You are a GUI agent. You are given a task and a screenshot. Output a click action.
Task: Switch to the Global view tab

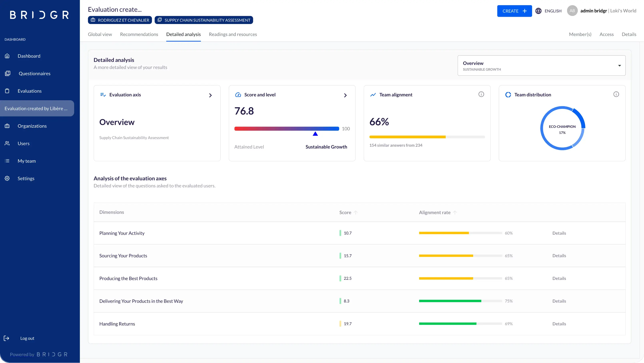pos(100,34)
